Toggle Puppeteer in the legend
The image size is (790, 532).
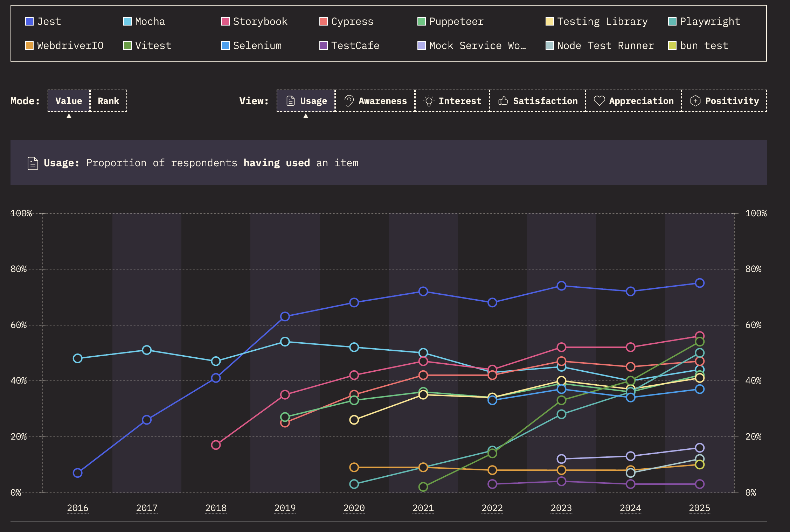click(x=451, y=21)
